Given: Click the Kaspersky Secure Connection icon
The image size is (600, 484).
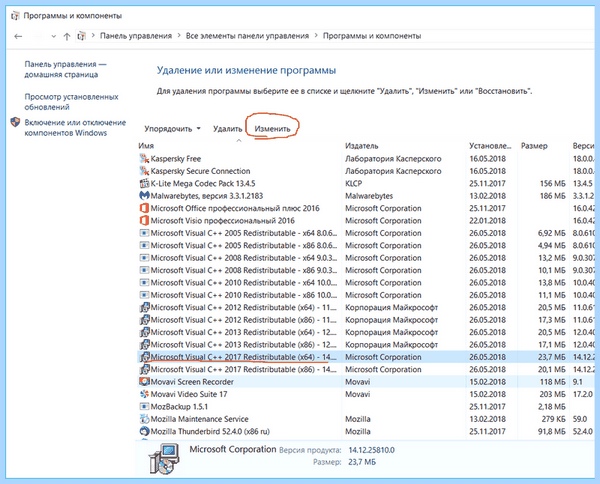Looking at the screenshot, I should (144, 171).
